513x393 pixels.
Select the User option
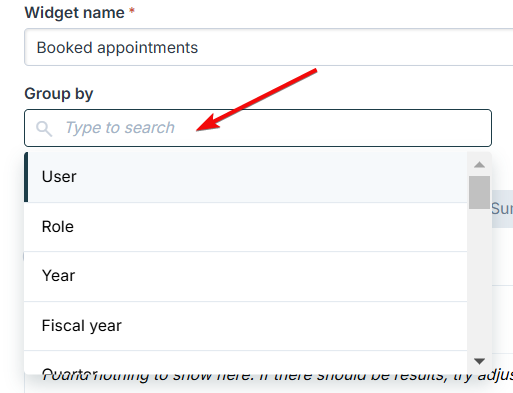(x=245, y=177)
